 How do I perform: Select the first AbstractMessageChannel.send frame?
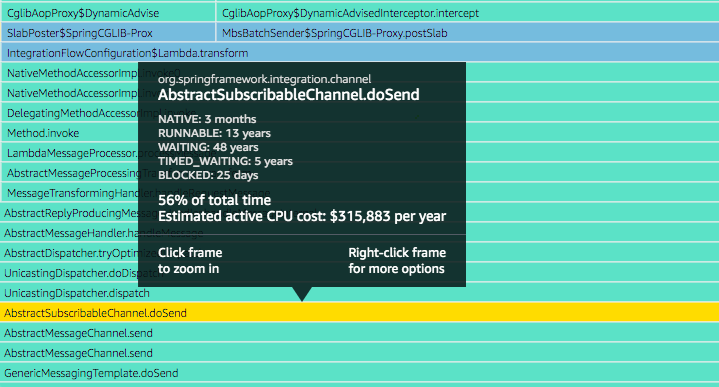point(360,333)
